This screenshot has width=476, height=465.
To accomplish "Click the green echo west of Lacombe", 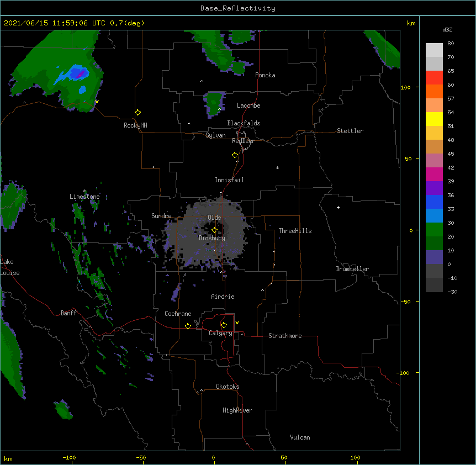I will pyautogui.click(x=215, y=104).
